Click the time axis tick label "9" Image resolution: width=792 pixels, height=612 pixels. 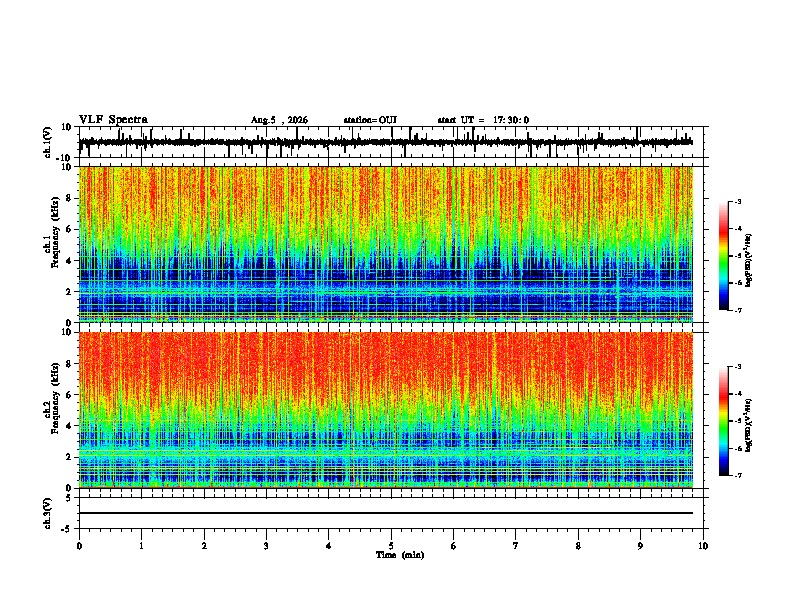pyautogui.click(x=640, y=546)
